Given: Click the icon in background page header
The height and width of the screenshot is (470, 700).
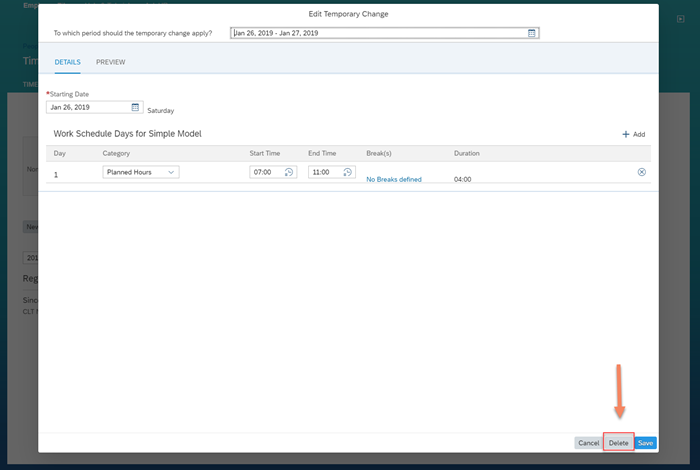Looking at the screenshot, I should tap(680, 19).
